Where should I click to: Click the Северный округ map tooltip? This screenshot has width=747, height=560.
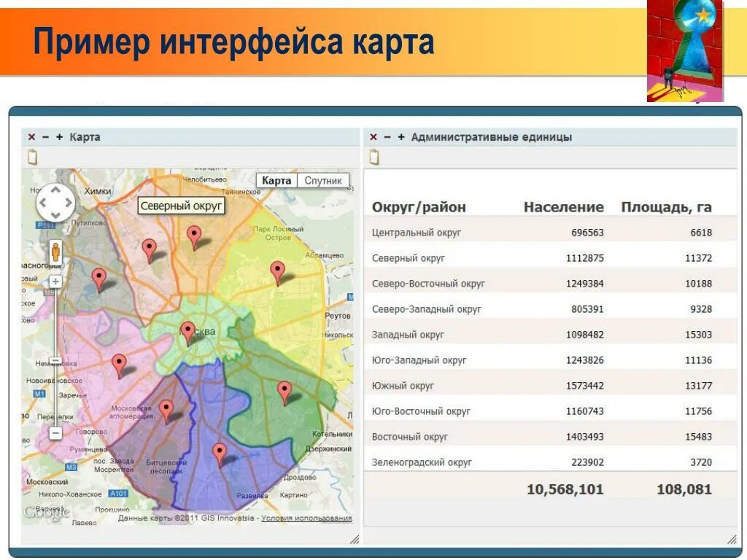(x=181, y=206)
